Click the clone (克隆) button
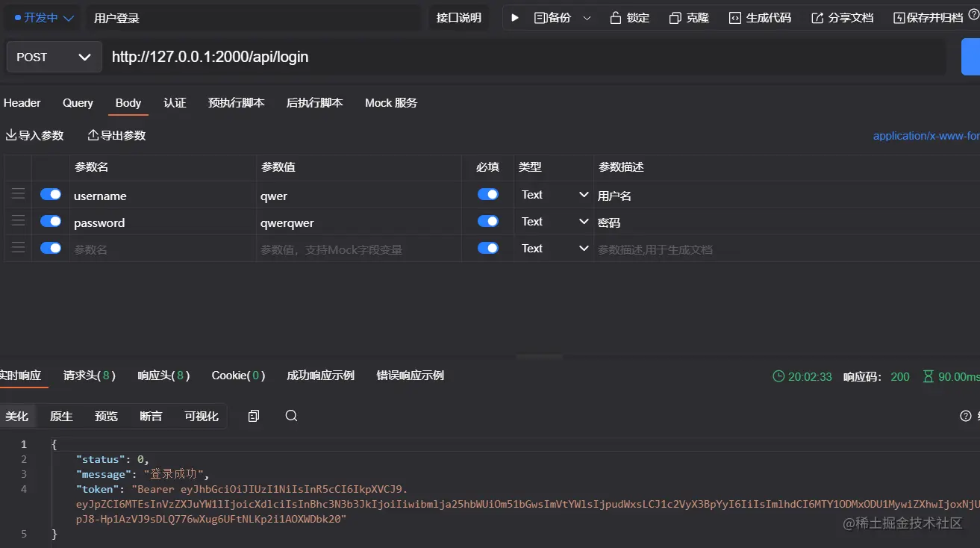This screenshot has width=980, height=548. pyautogui.click(x=689, y=18)
